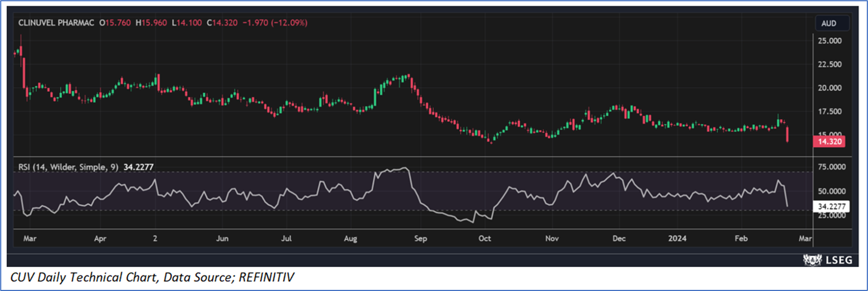Open the AUD currency selector
868x291 pixels.
coord(833,23)
